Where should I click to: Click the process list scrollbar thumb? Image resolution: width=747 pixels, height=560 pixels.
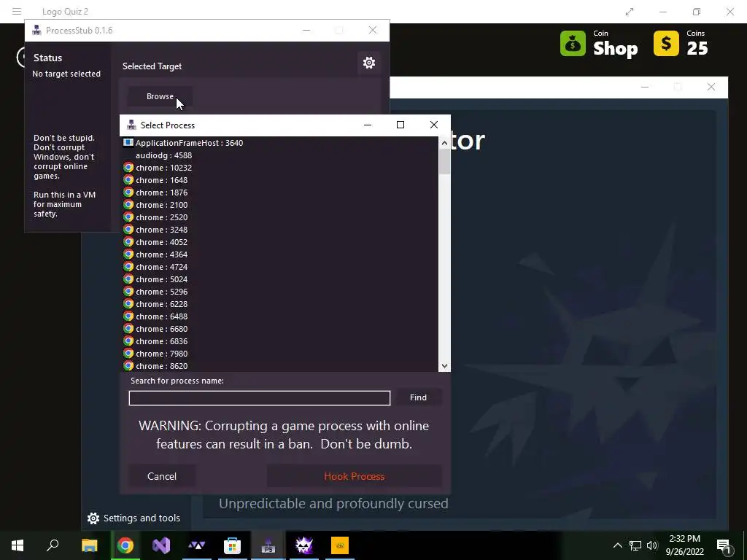click(x=444, y=162)
